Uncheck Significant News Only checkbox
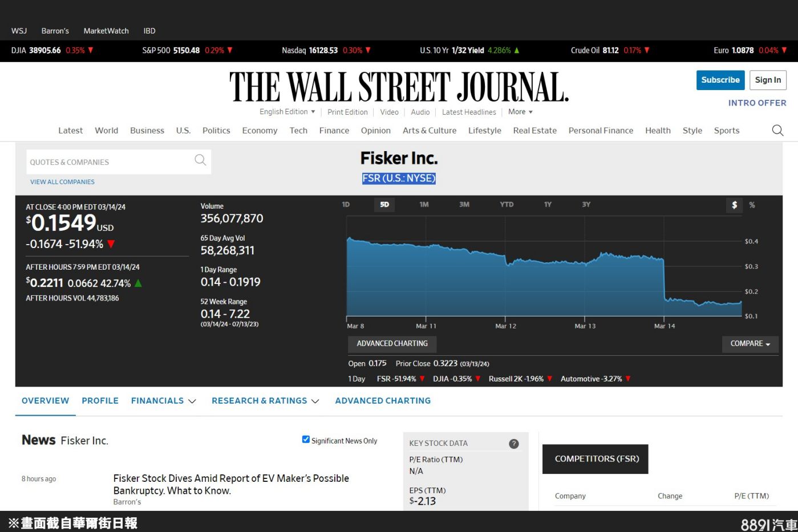Screen dimensions: 798x532 tap(306, 440)
